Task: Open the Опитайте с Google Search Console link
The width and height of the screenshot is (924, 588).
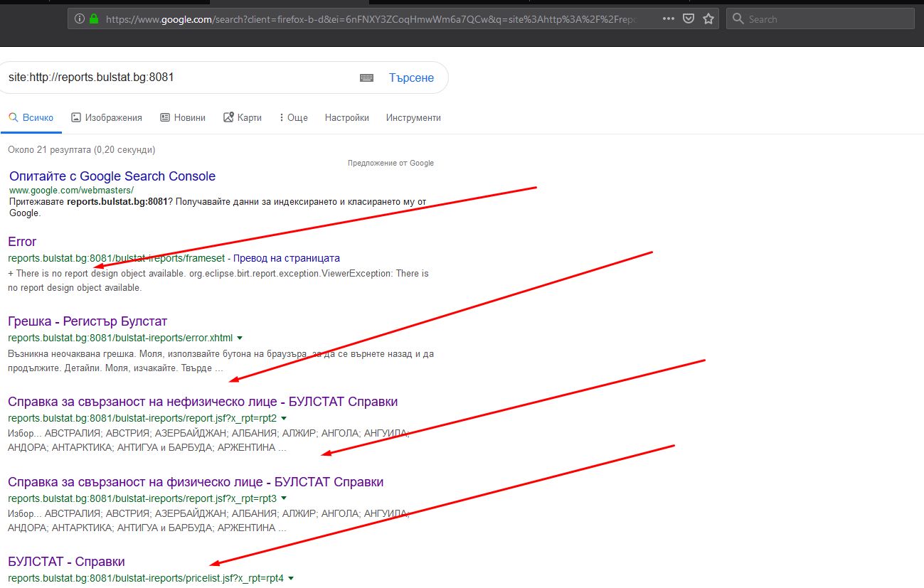Action: click(x=112, y=176)
